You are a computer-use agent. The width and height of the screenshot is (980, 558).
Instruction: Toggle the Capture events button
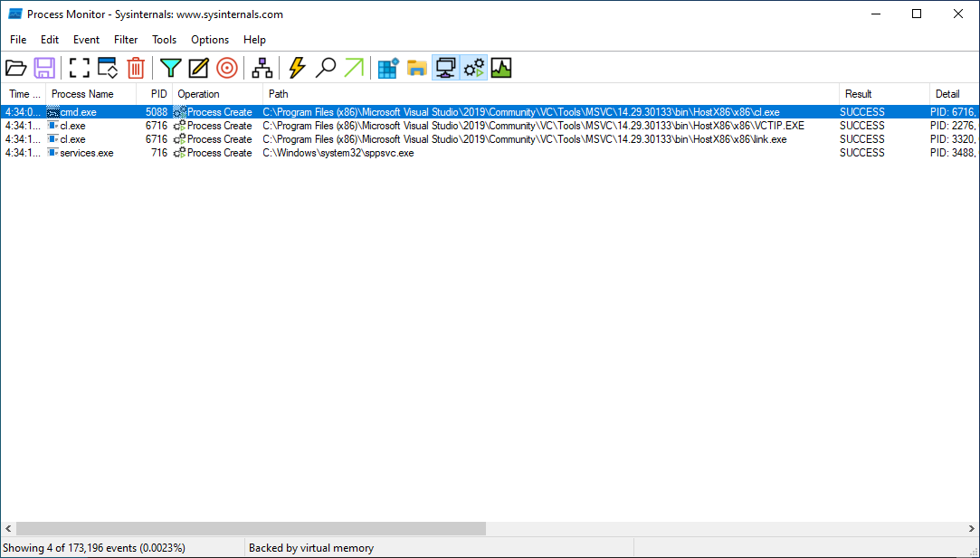(80, 68)
